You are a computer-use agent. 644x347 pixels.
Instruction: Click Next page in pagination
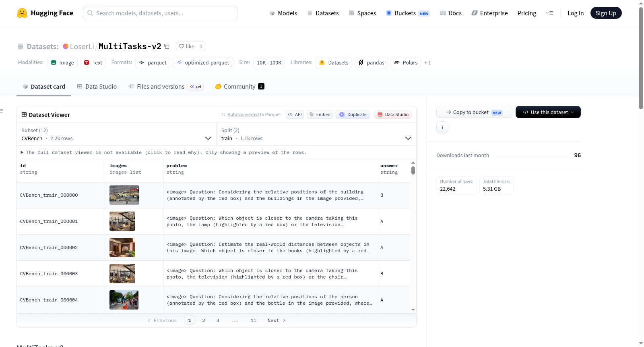pyautogui.click(x=277, y=320)
